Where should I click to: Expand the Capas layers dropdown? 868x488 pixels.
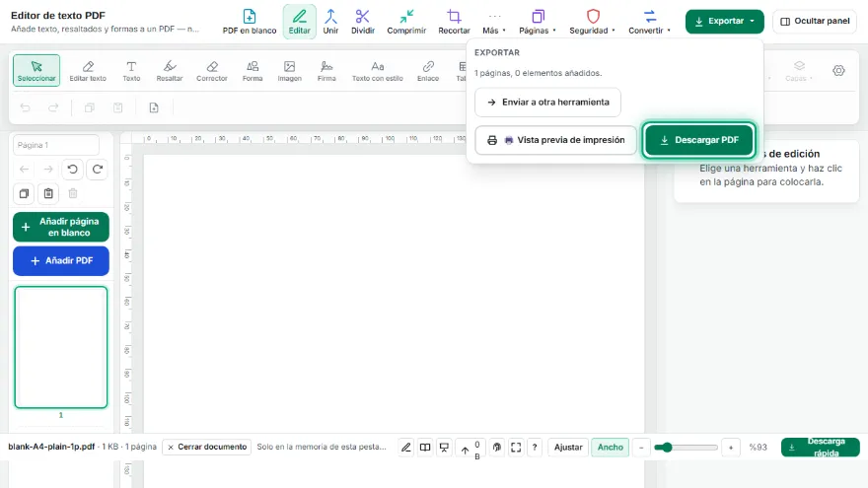799,71
